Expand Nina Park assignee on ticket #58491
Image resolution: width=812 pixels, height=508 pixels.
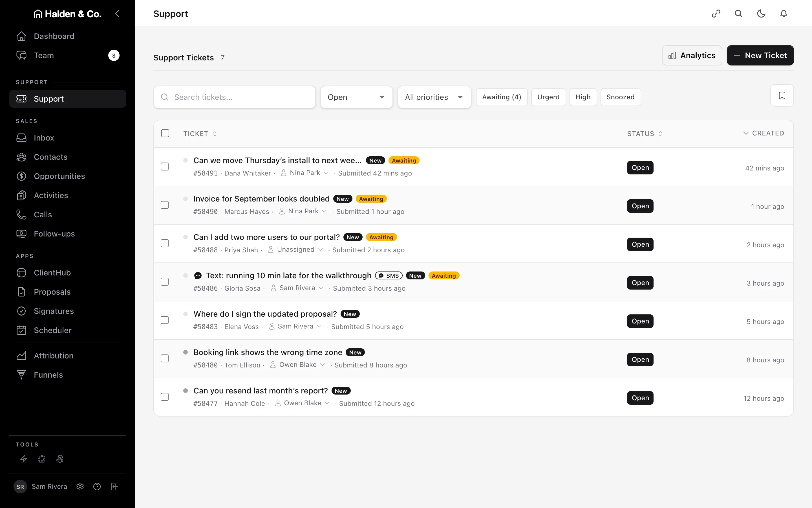(x=305, y=173)
